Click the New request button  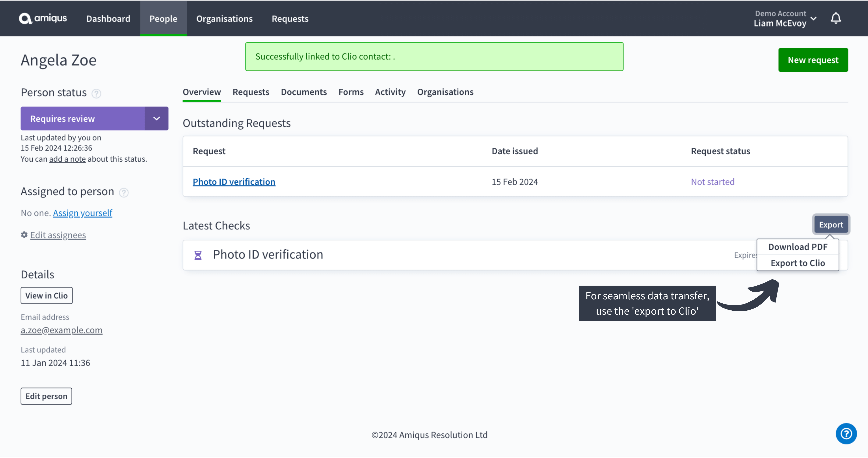[813, 60]
